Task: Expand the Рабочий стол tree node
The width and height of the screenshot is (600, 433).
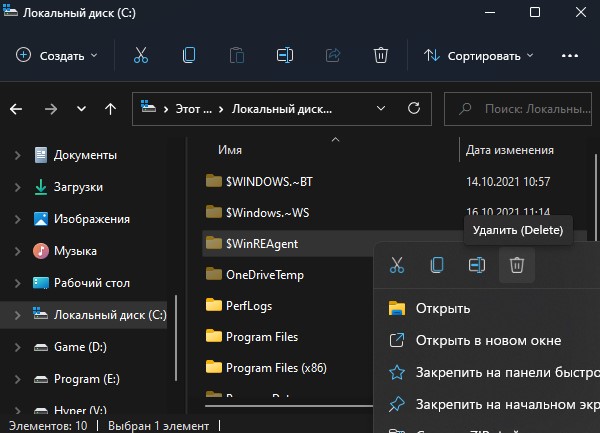Action: tap(17, 283)
